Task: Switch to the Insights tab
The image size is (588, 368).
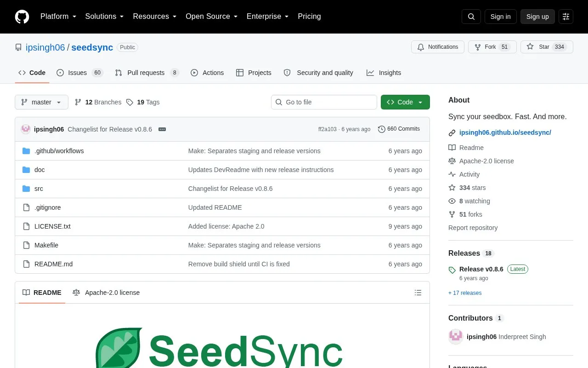Action: [x=384, y=73]
